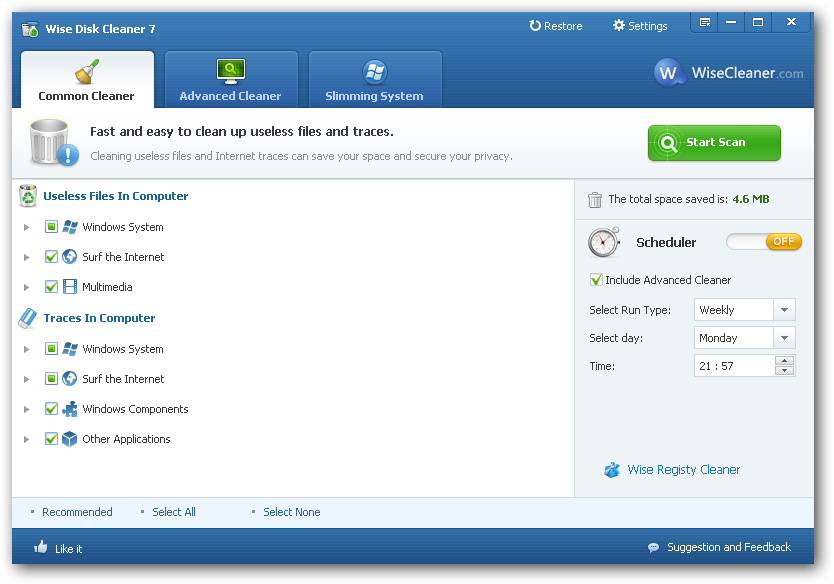Click the Select None link
Screen dimensions: 834x584
coord(291,512)
